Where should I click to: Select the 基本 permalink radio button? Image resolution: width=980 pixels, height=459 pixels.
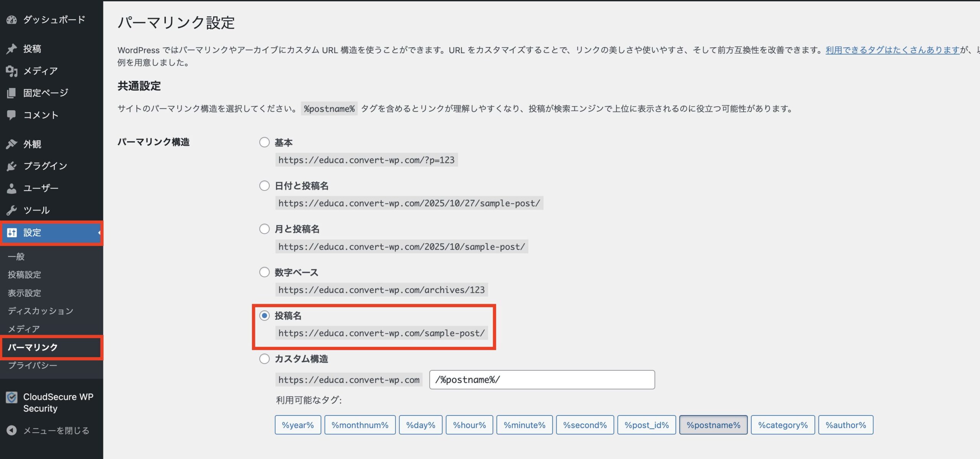[264, 142]
